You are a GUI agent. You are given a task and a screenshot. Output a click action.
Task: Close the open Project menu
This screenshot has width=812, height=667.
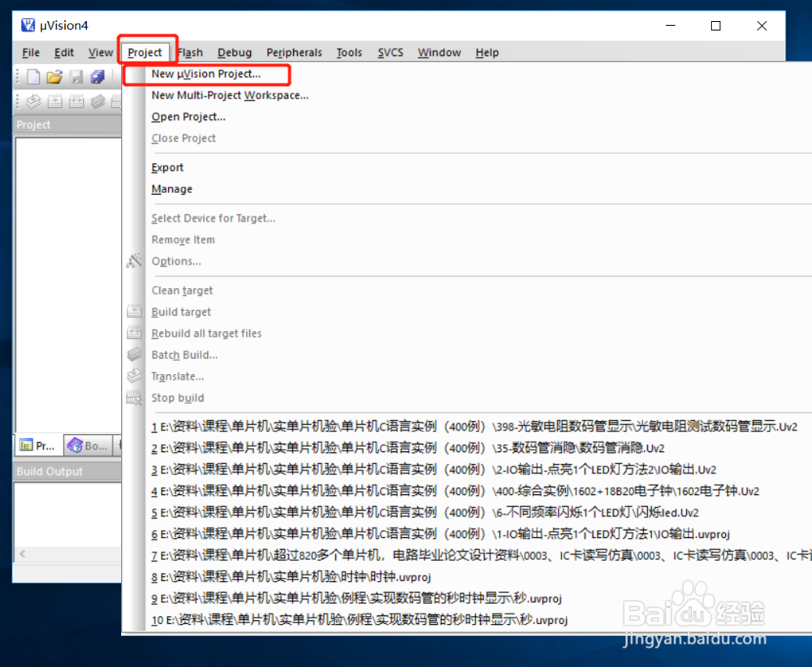tap(145, 52)
